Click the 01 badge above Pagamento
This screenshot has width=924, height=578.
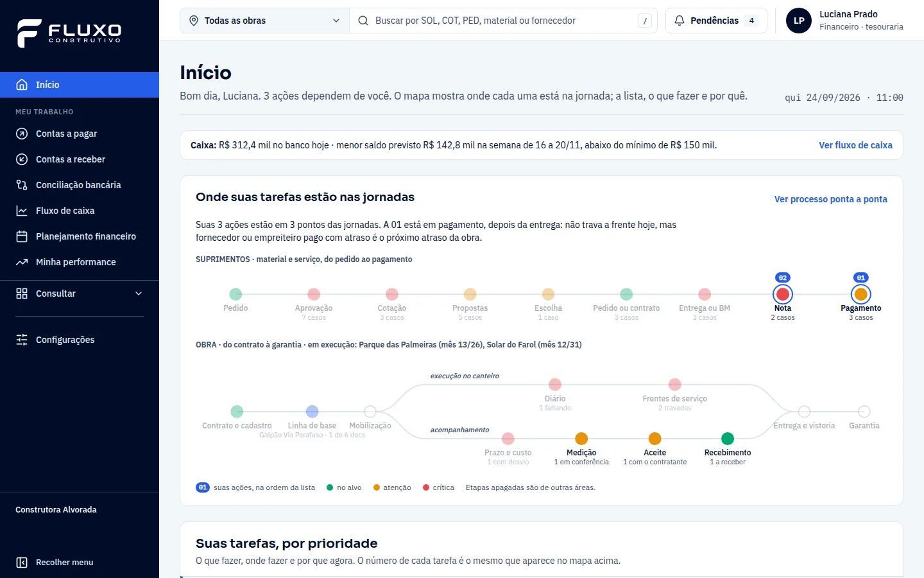point(861,278)
